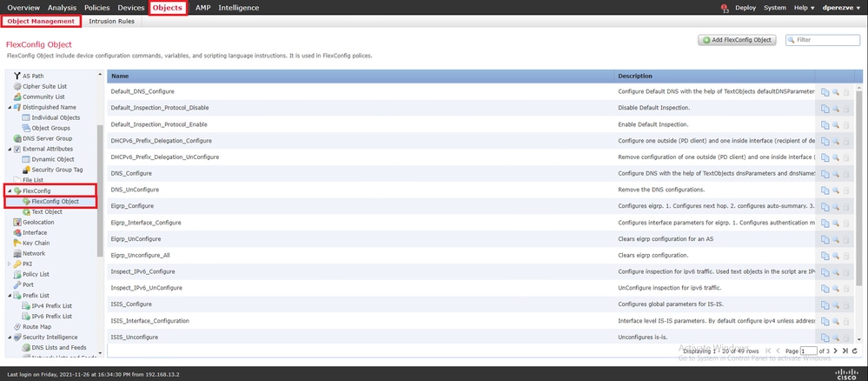868x381 pixels.
Task: Select Key Chain in the tree
Action: 36,243
